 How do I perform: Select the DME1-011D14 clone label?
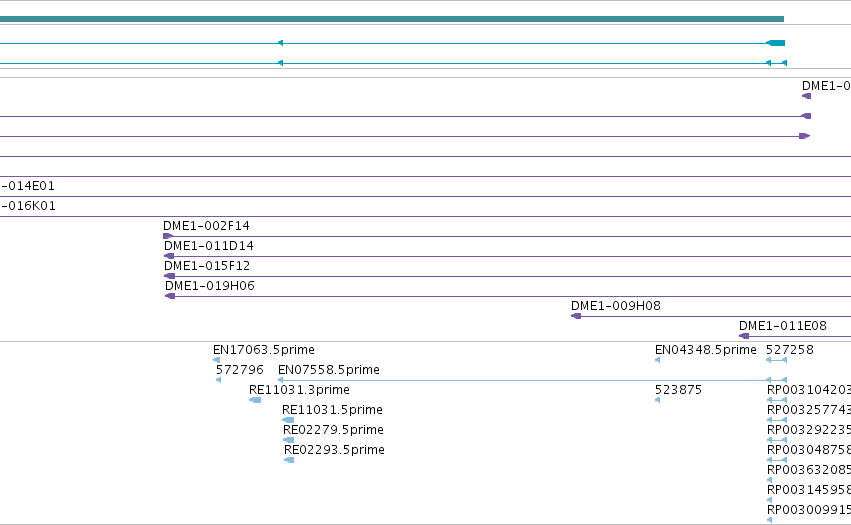(x=208, y=246)
